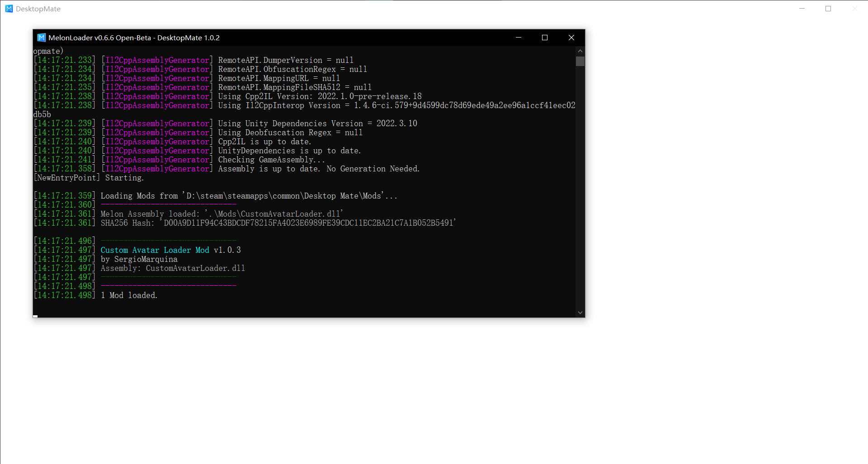Screen dimensions: 868x464
Task: Click the '1 Mod loaded.' line
Action: point(129,295)
